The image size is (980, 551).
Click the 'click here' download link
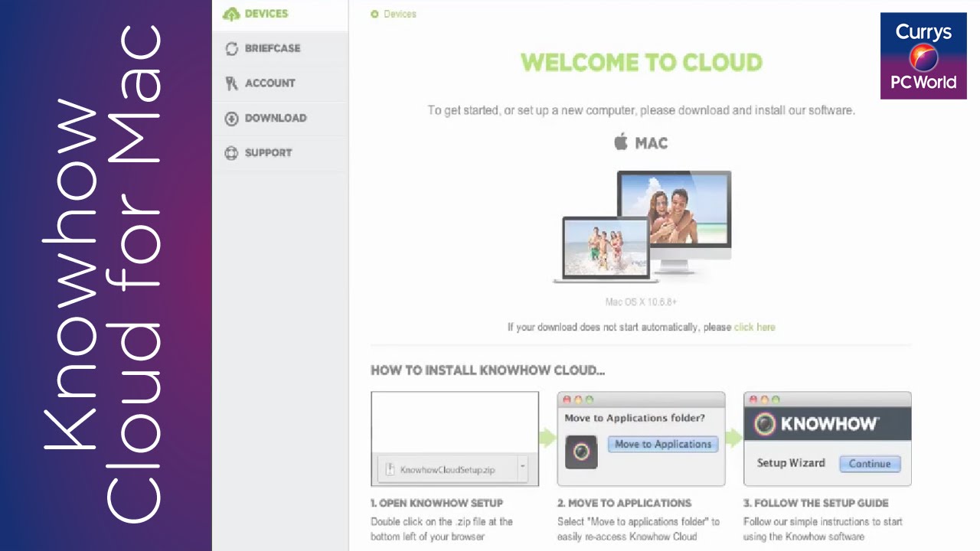click(754, 327)
